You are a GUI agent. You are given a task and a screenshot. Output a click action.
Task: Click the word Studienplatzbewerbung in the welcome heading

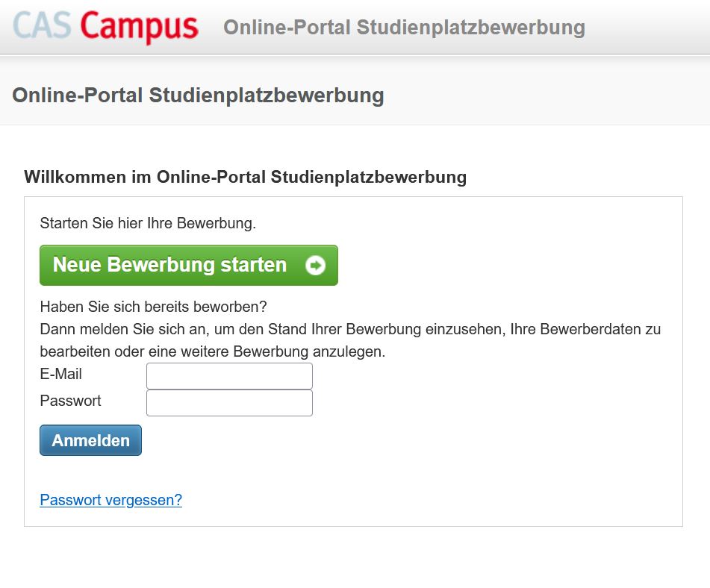click(369, 177)
